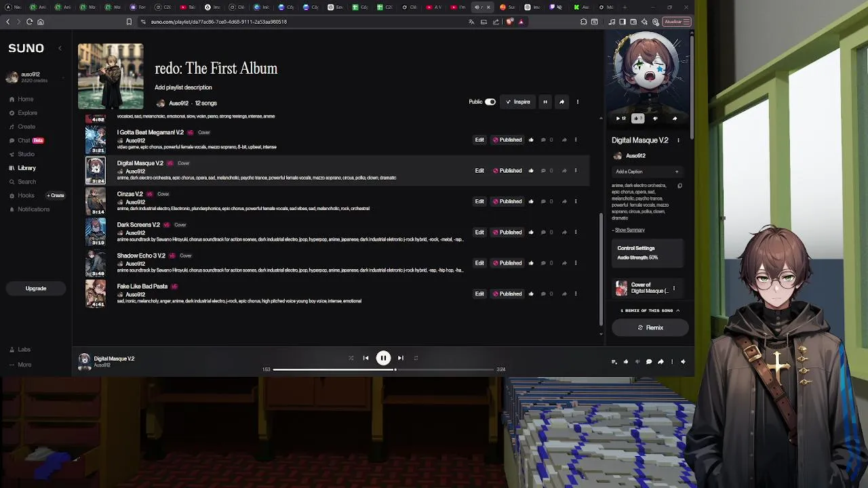Go to Create in sidebar

(x=22, y=127)
